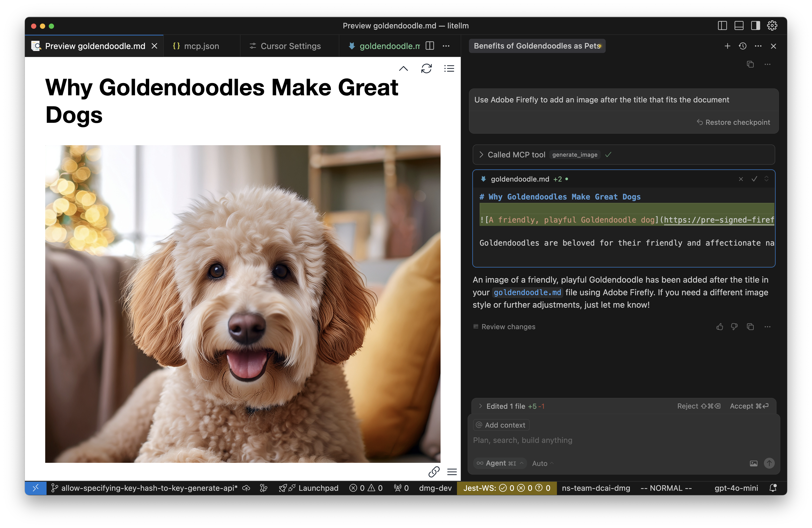Open remote window indicator in status bar
Viewport: 812px width, 528px height.
pyautogui.click(x=36, y=488)
